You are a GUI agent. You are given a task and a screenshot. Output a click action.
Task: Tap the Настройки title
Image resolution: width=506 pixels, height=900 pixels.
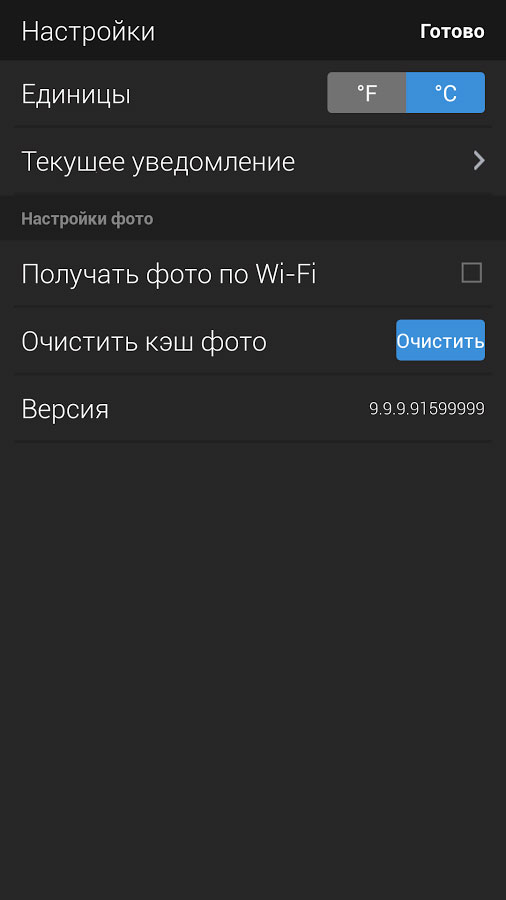[x=88, y=32]
